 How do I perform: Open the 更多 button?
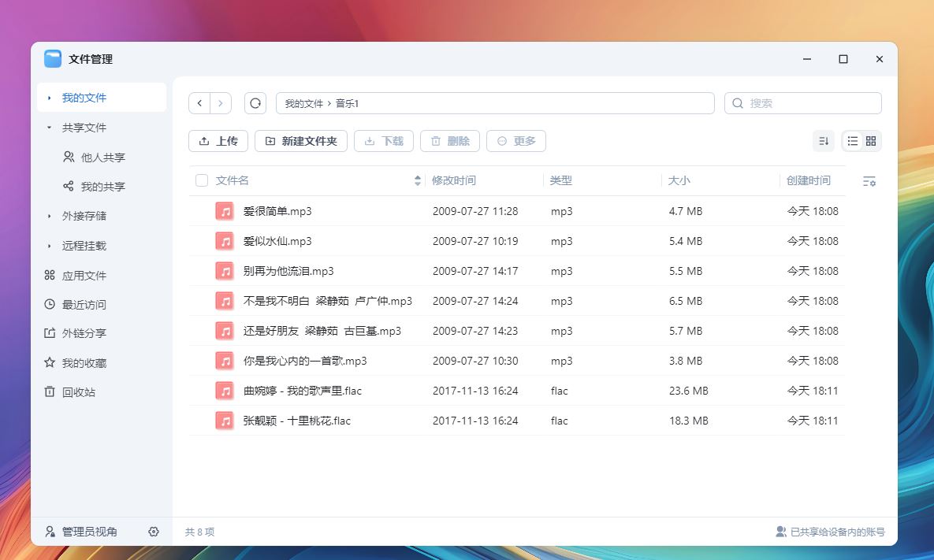[x=515, y=141]
